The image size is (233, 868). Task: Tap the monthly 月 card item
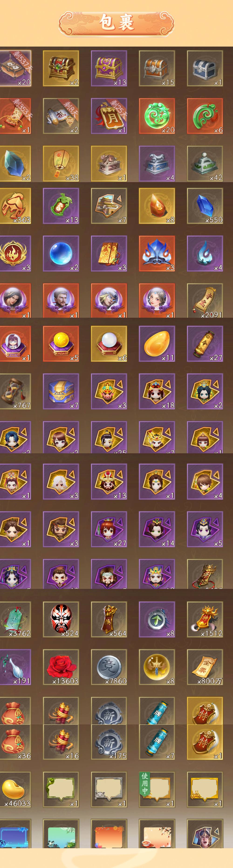109,116
